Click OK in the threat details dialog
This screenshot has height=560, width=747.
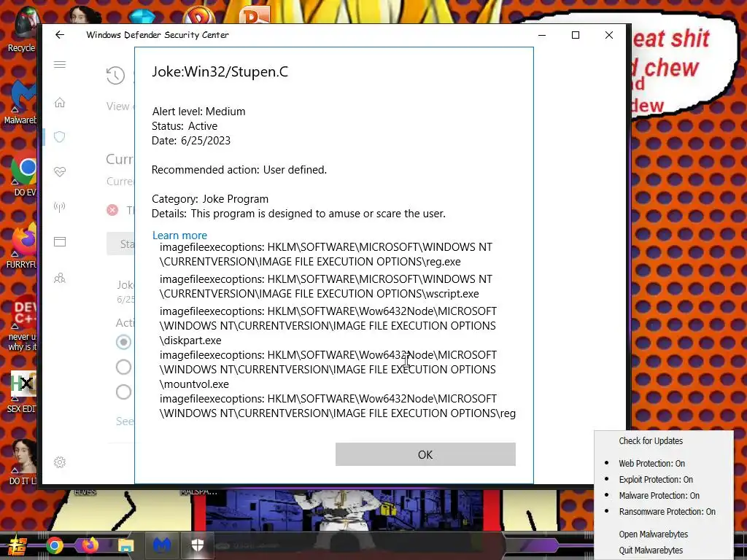coord(425,454)
